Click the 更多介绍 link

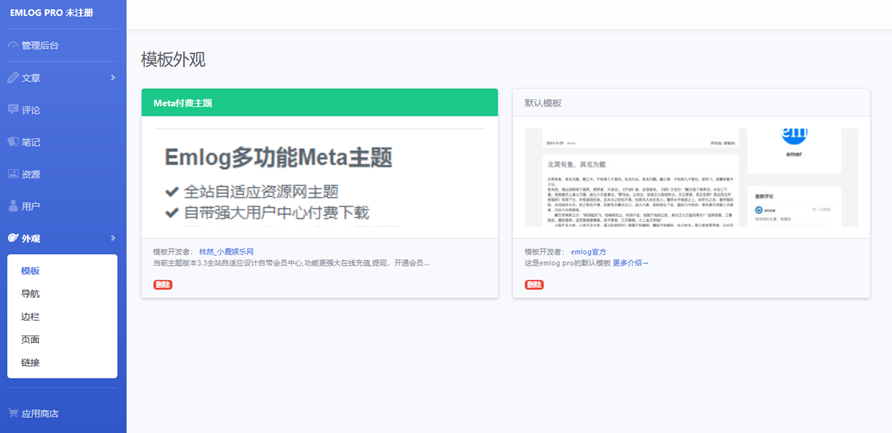point(630,263)
